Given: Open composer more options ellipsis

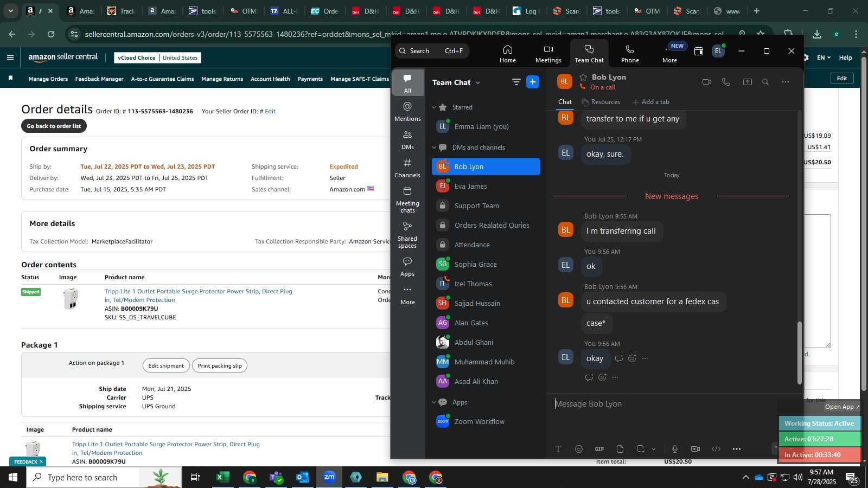Looking at the screenshot, I should (x=737, y=449).
